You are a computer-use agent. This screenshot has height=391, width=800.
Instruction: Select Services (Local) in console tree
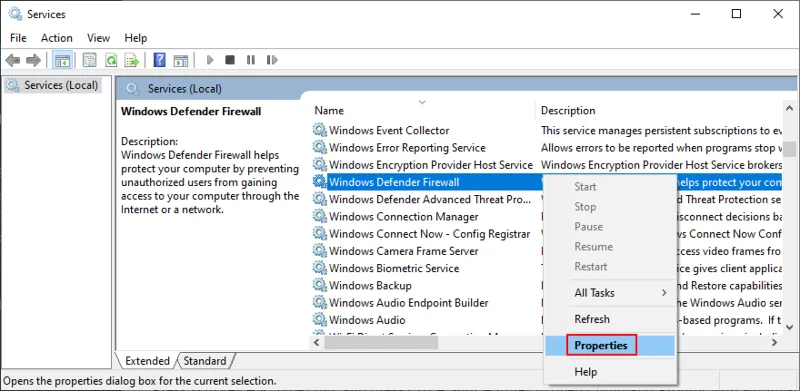tap(54, 85)
